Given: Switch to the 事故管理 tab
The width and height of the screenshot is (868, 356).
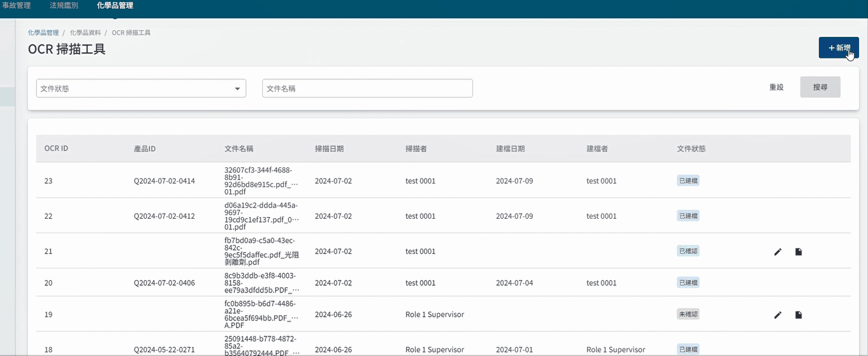Looking at the screenshot, I should coord(17,5).
